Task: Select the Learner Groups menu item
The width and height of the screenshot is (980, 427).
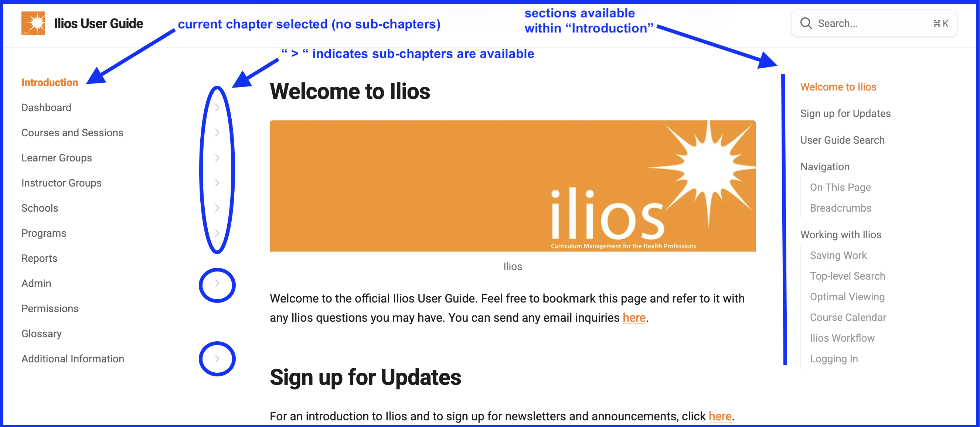Action: 56,158
